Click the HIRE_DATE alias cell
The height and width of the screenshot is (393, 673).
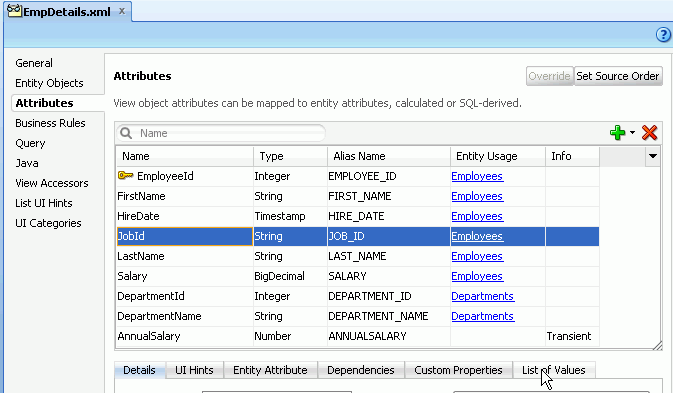[x=389, y=216]
